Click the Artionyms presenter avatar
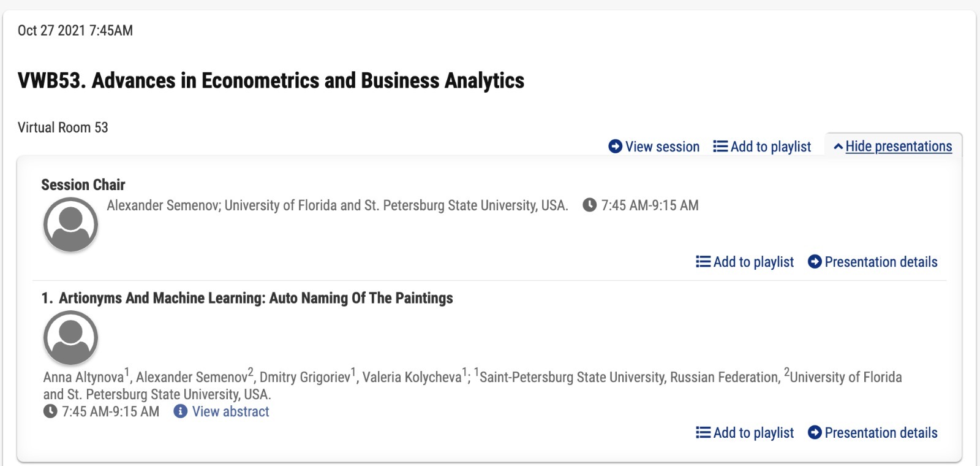980x466 pixels. (70, 338)
